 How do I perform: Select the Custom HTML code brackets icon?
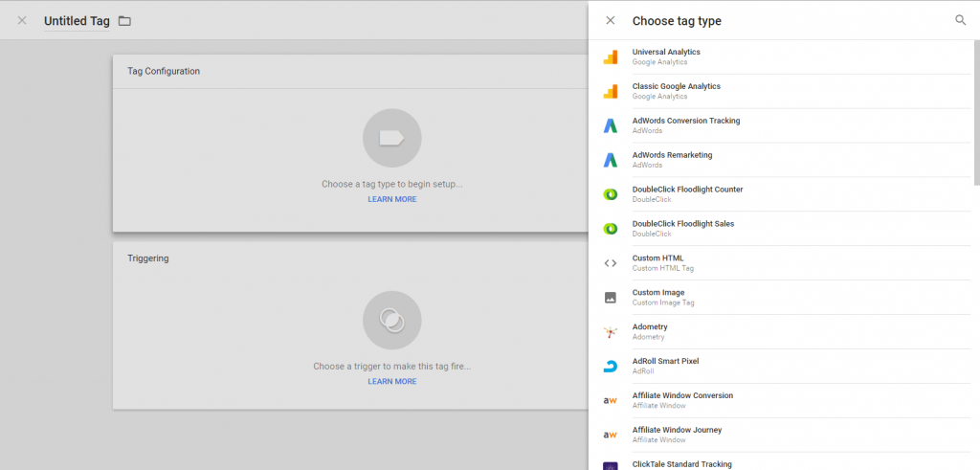pos(610,263)
